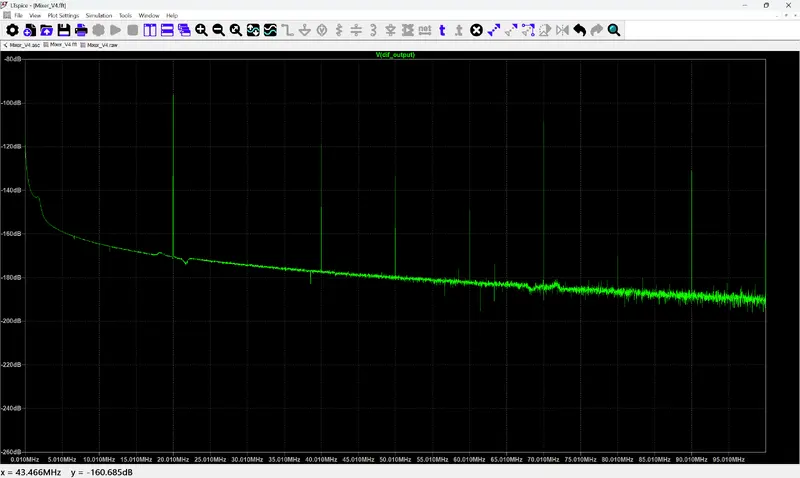Place a voltage source component
The width and height of the screenshot is (800, 478).
322,30
